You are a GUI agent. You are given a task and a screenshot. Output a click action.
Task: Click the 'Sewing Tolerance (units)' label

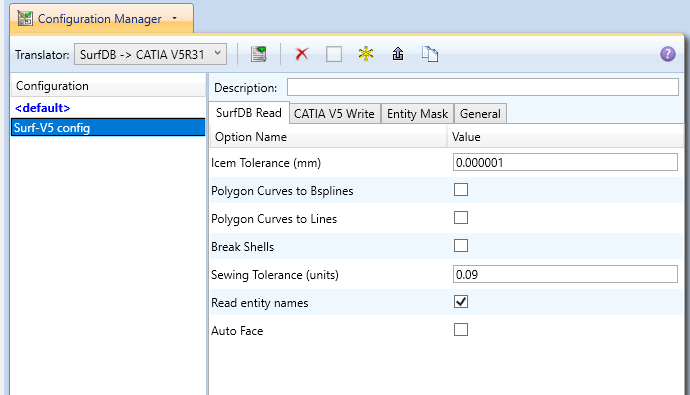275,275
